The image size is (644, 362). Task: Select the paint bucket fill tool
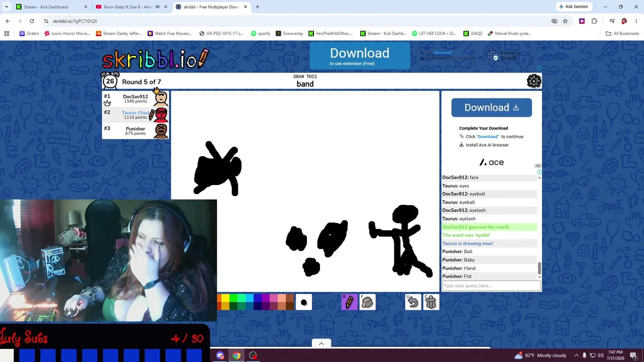pos(367,302)
